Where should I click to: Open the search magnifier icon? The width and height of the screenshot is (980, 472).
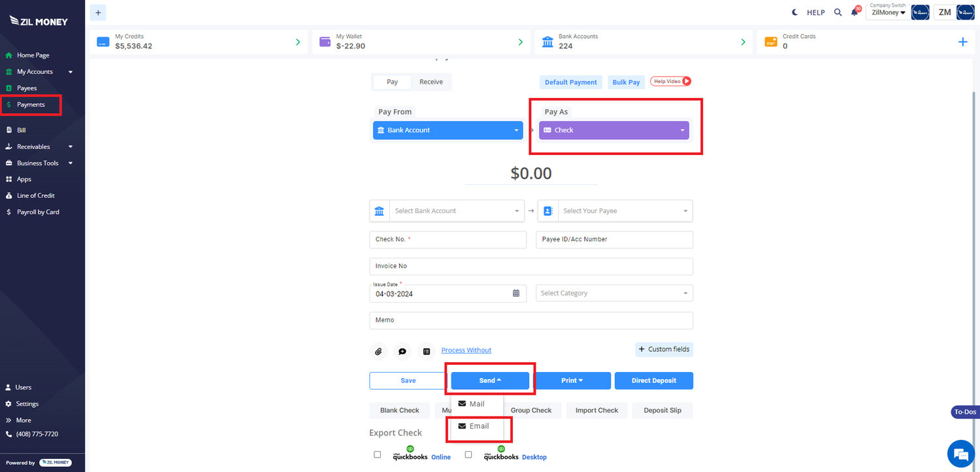838,12
